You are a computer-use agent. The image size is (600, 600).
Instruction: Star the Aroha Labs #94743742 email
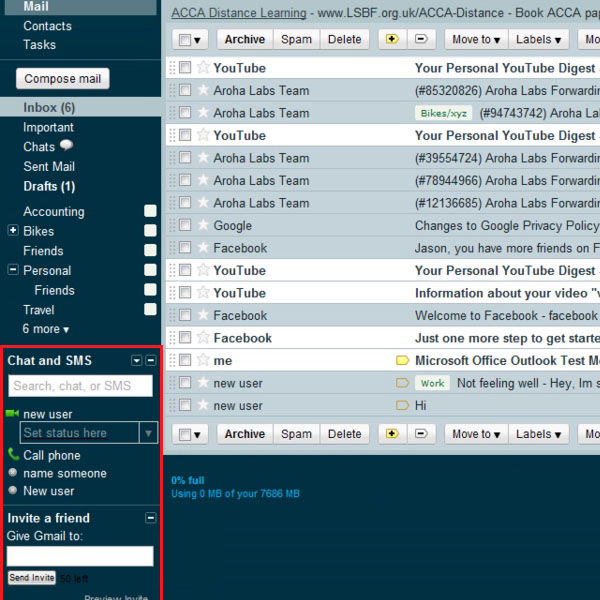click(203, 112)
